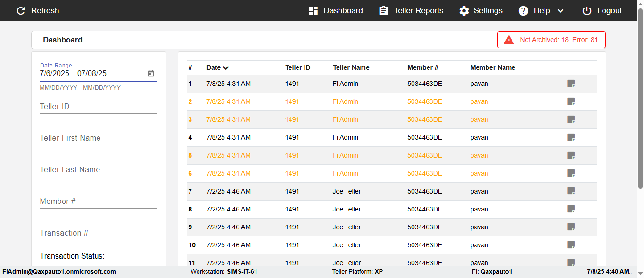Click the Member # filter field

99,202
